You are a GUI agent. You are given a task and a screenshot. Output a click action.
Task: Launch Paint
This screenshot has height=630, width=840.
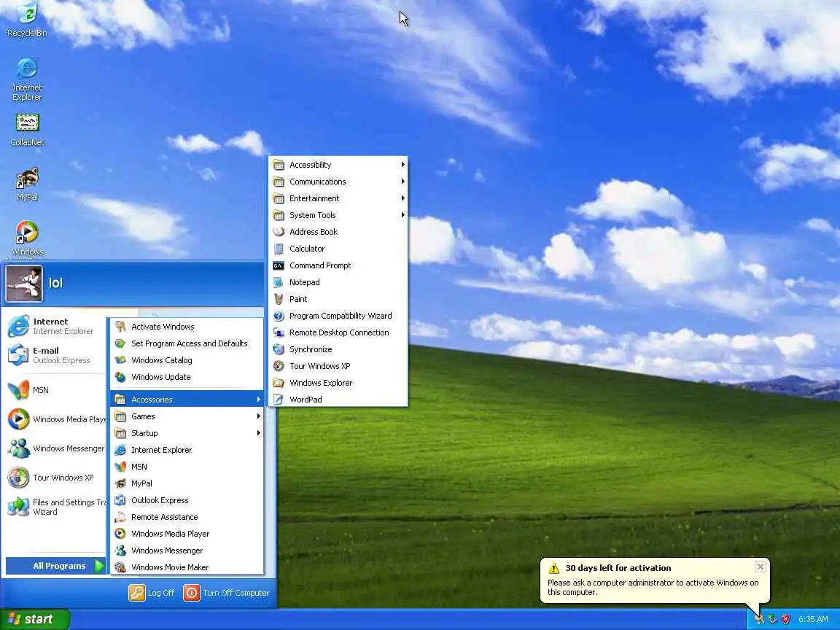pos(338,299)
